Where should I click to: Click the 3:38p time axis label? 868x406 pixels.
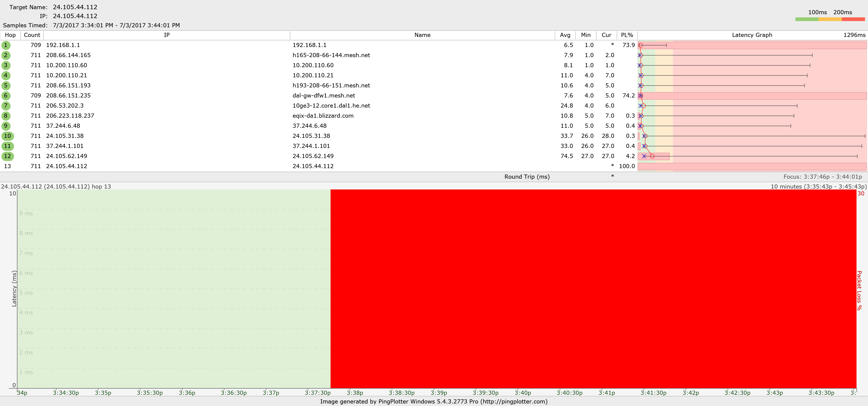pos(355,393)
